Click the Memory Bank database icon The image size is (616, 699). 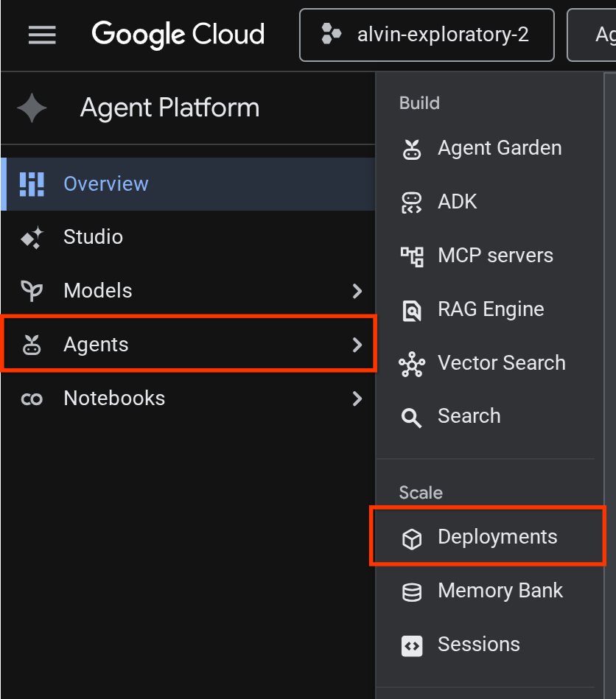pyautogui.click(x=412, y=592)
